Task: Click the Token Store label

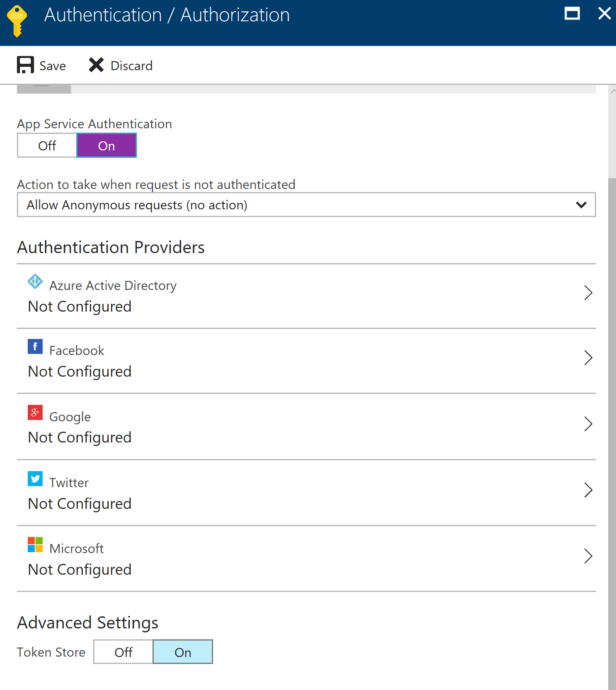Action: (x=51, y=652)
